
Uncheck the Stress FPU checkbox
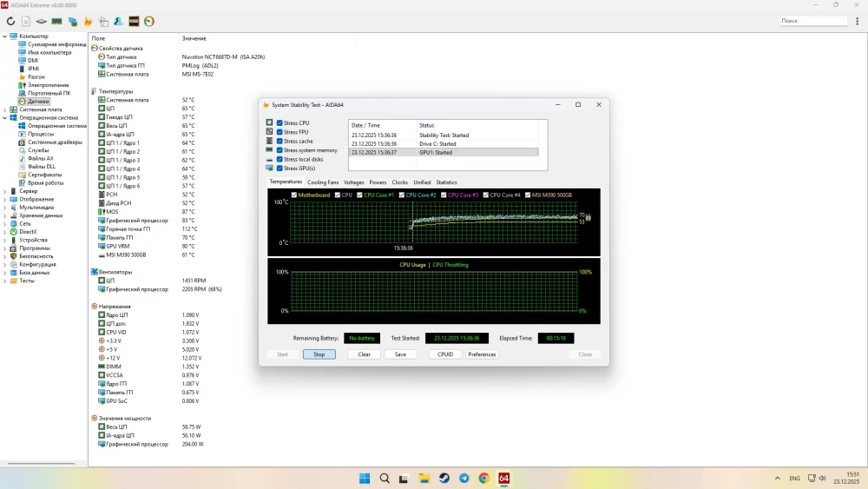[x=279, y=132]
